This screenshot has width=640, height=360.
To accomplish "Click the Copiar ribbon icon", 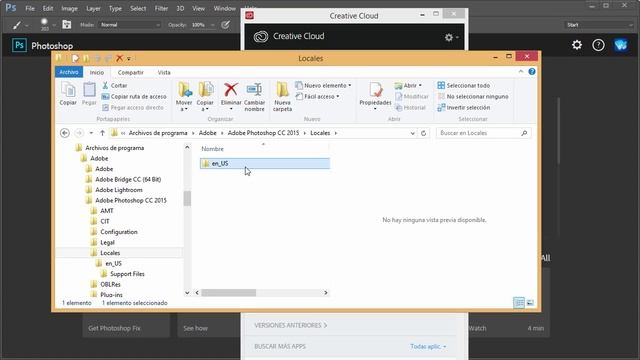I will pos(68,93).
